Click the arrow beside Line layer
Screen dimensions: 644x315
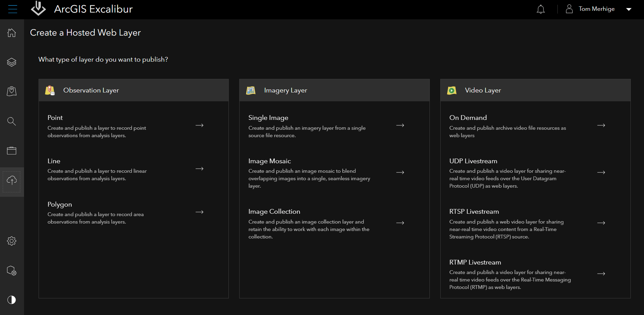(x=199, y=169)
